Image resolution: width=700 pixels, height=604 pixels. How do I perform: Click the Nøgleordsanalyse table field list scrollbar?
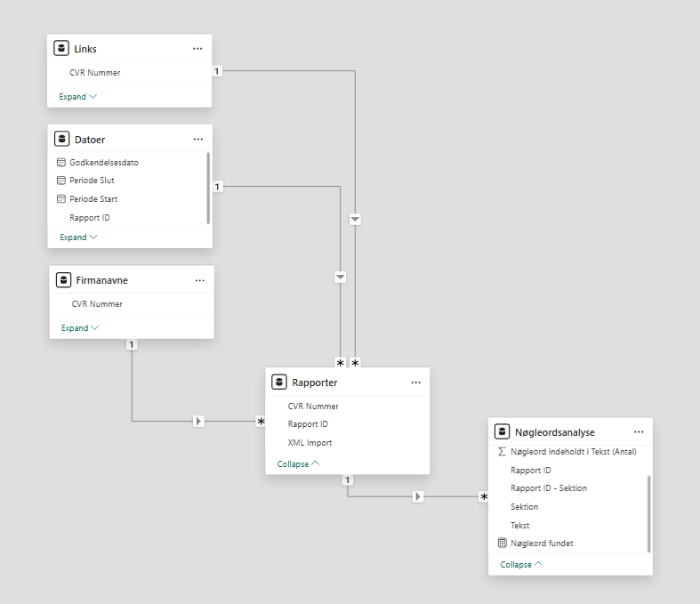pyautogui.click(x=648, y=514)
